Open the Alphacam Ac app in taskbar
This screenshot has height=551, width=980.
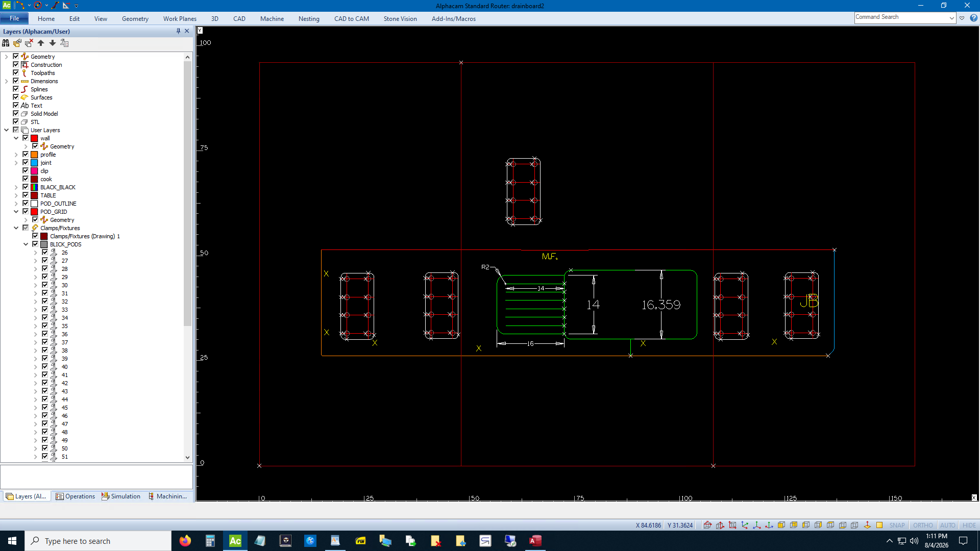coord(235,541)
